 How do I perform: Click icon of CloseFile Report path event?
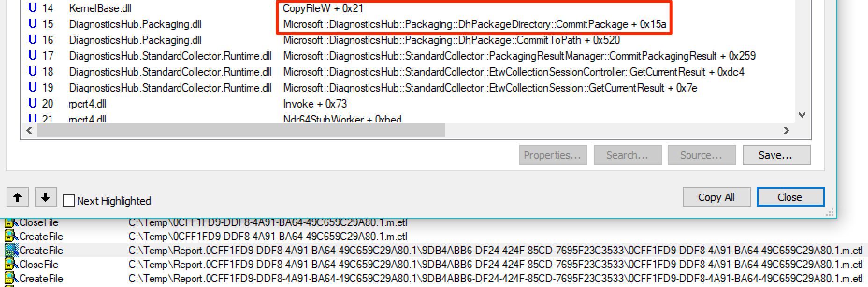(11, 265)
